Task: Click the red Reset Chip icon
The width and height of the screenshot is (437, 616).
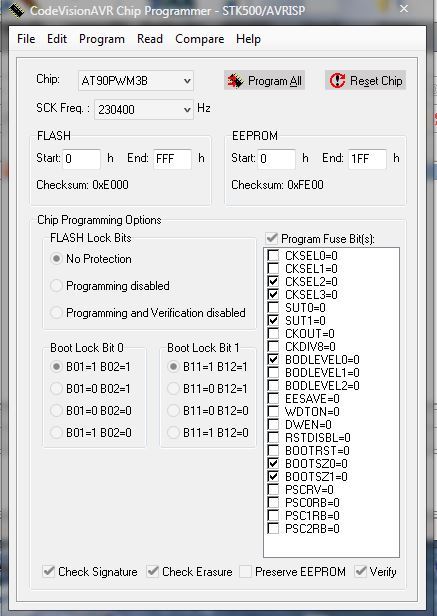Action: tap(337, 81)
